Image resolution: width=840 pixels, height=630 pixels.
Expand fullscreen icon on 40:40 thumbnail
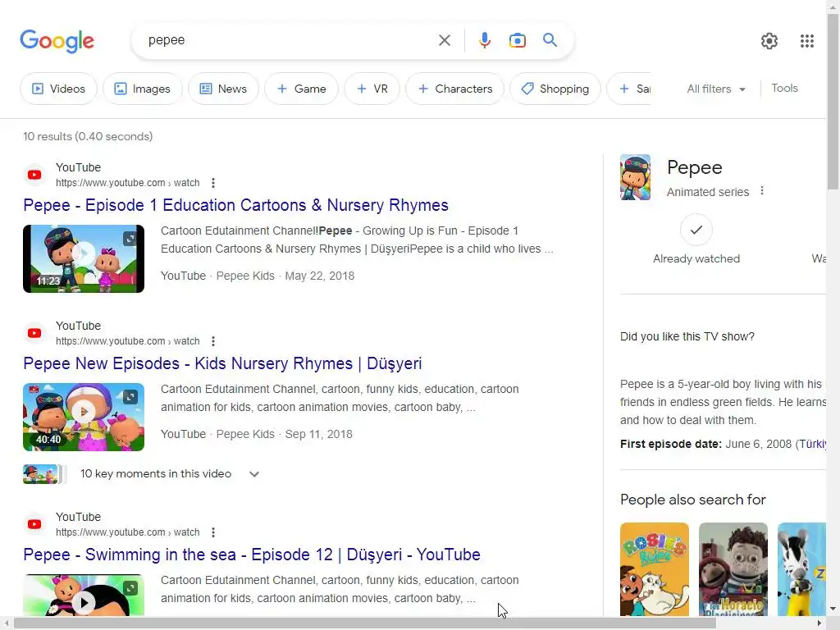coord(130,397)
